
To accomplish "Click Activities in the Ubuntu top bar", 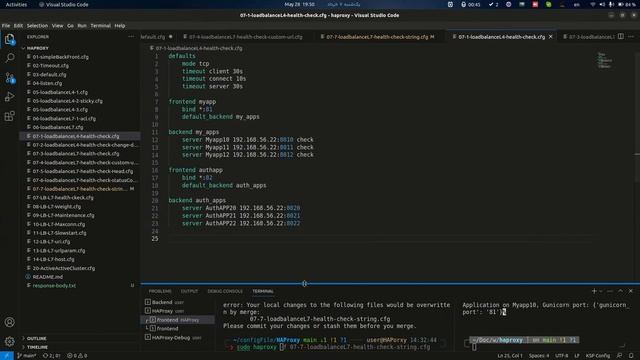I will click(x=16, y=4).
